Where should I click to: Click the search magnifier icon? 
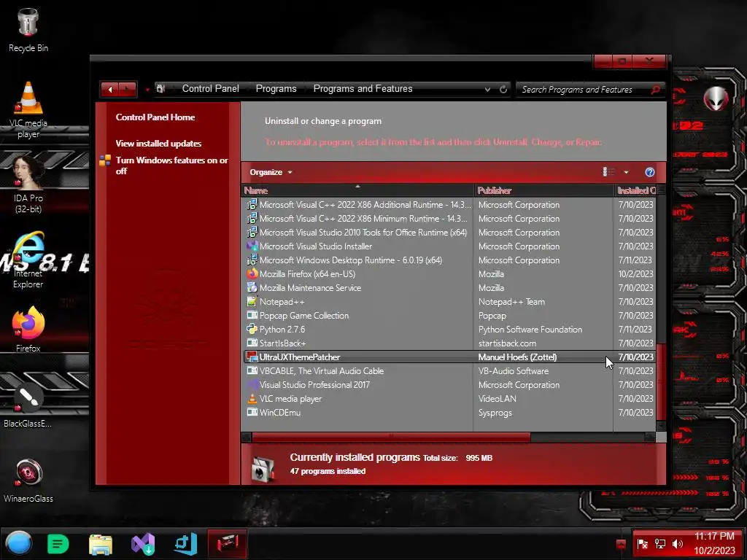(656, 89)
